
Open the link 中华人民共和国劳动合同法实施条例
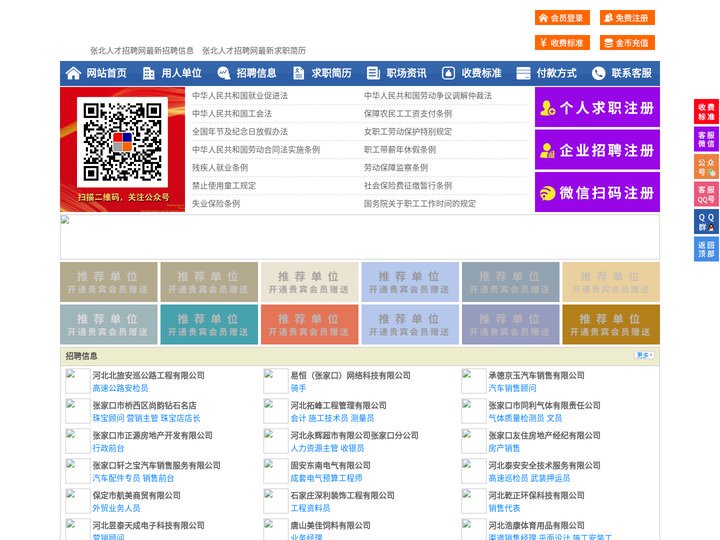[256, 150]
